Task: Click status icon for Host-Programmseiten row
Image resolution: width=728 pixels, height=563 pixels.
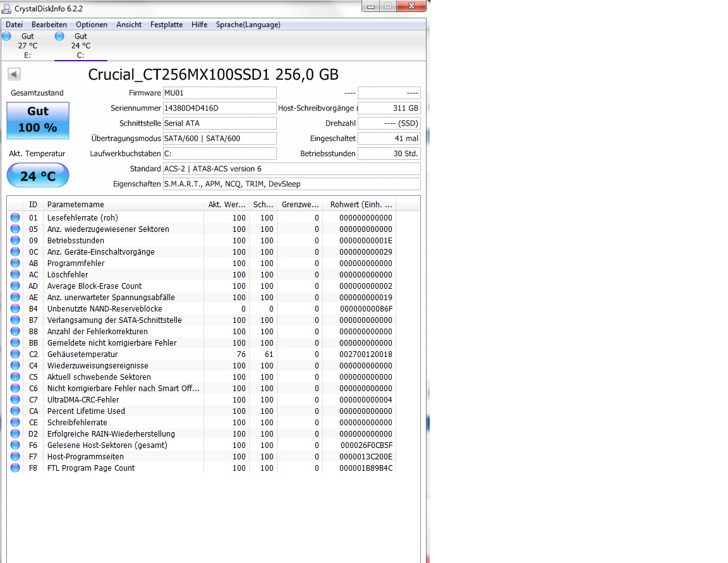Action: 15,456
